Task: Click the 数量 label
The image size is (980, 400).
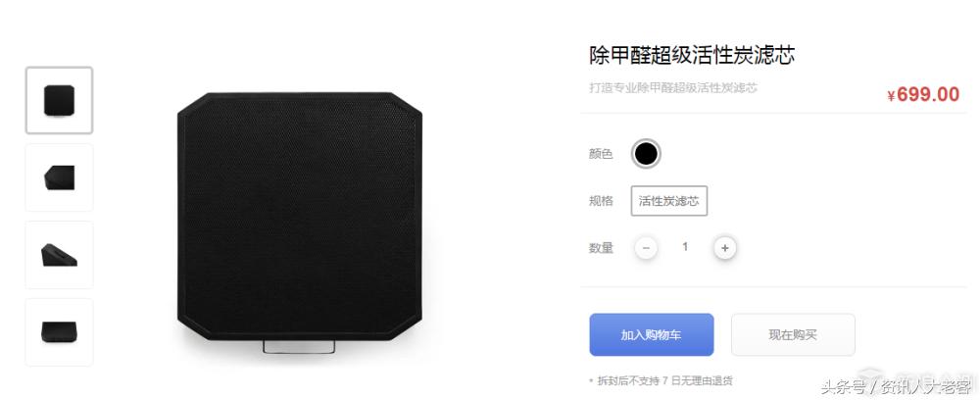Action: pyautogui.click(x=601, y=248)
